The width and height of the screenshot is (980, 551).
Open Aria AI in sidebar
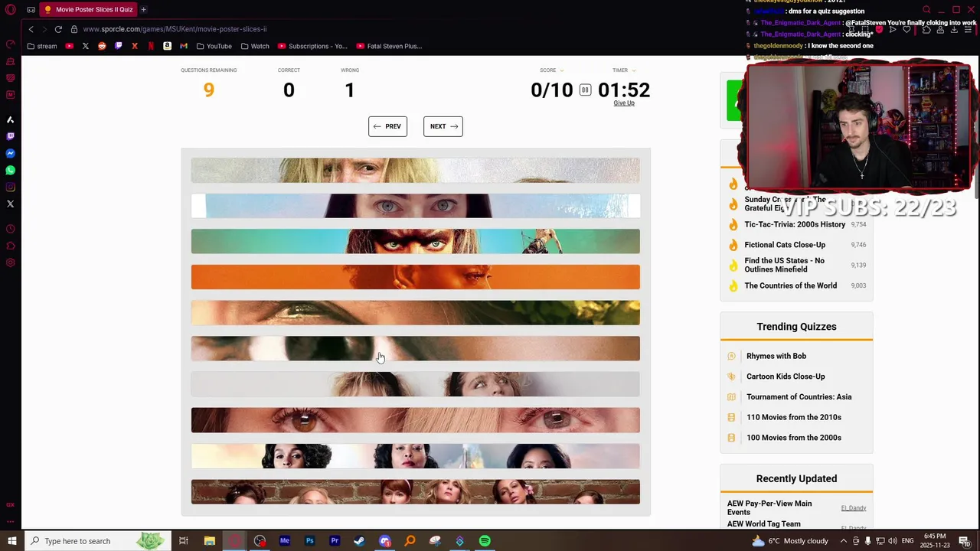coord(11,120)
